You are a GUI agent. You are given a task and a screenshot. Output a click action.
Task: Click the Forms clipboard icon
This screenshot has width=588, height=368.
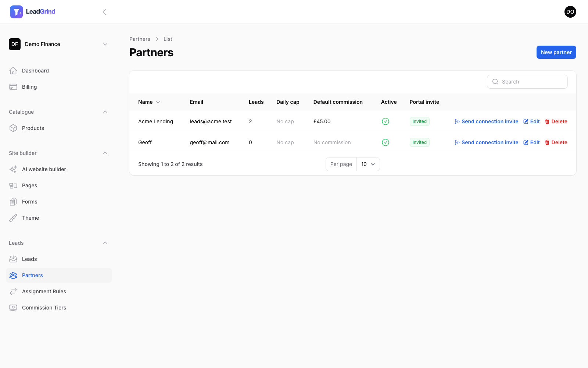(x=13, y=202)
